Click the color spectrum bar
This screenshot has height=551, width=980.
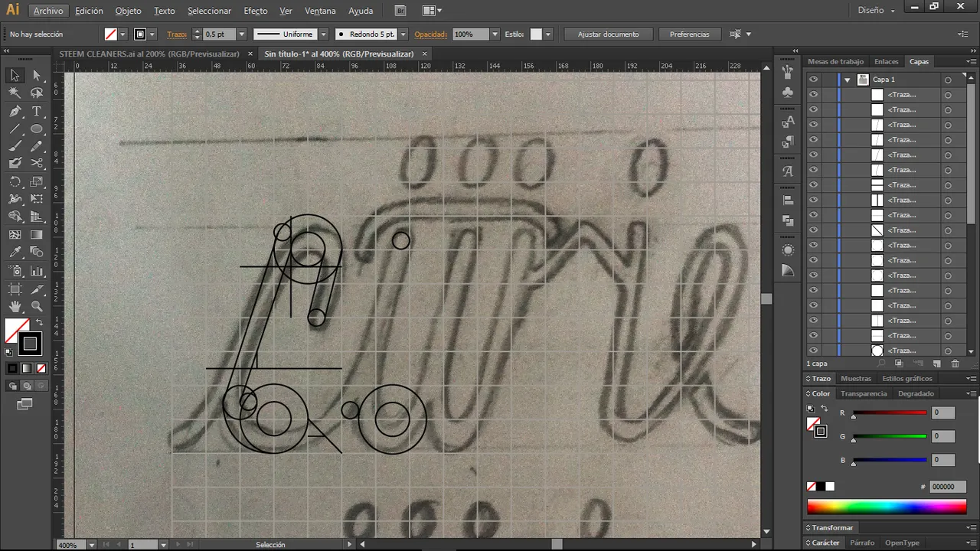(887, 507)
